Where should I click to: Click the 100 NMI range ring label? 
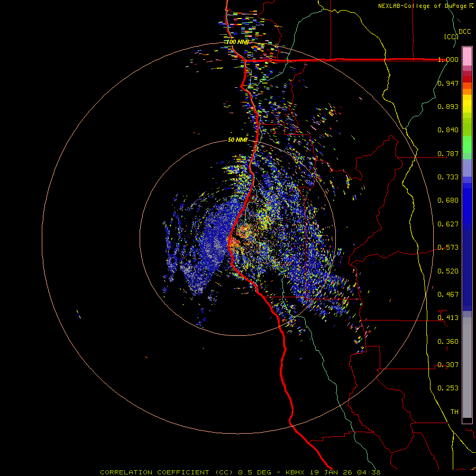tap(237, 42)
